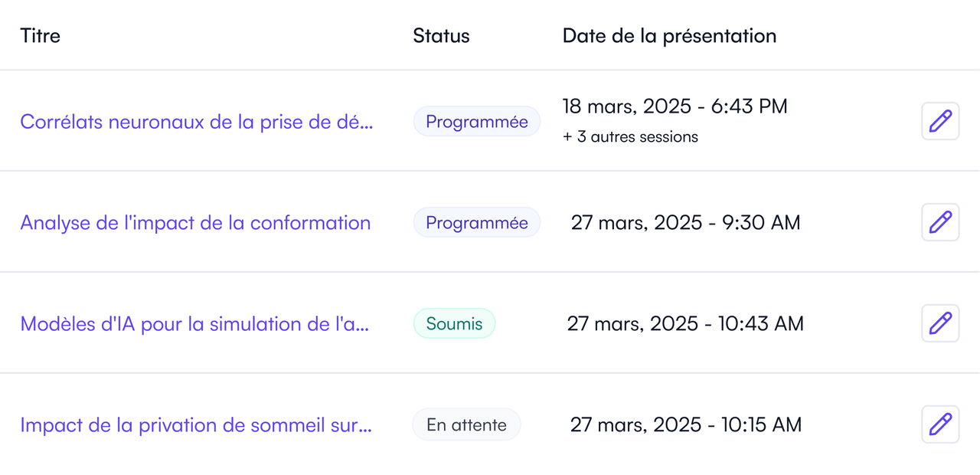Image resolution: width=980 pixels, height=475 pixels.
Task: Open Impact de la privation de sommeil link
Action: (x=196, y=425)
